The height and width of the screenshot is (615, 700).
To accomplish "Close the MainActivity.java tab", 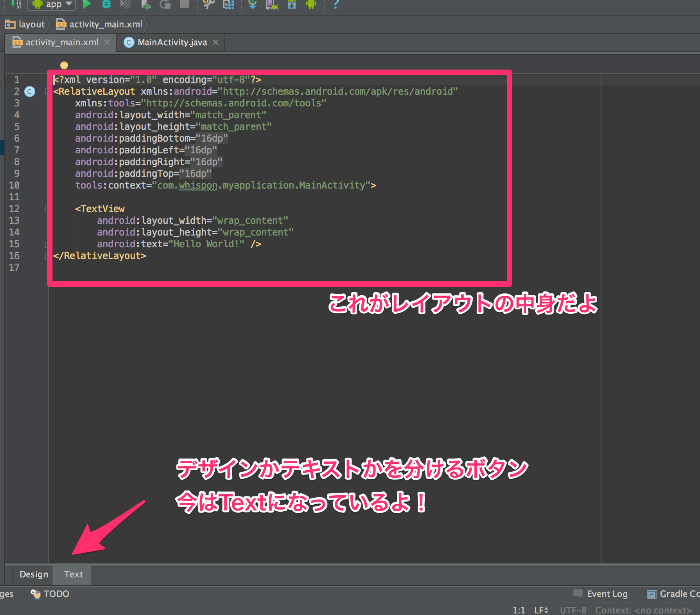I will point(216,42).
